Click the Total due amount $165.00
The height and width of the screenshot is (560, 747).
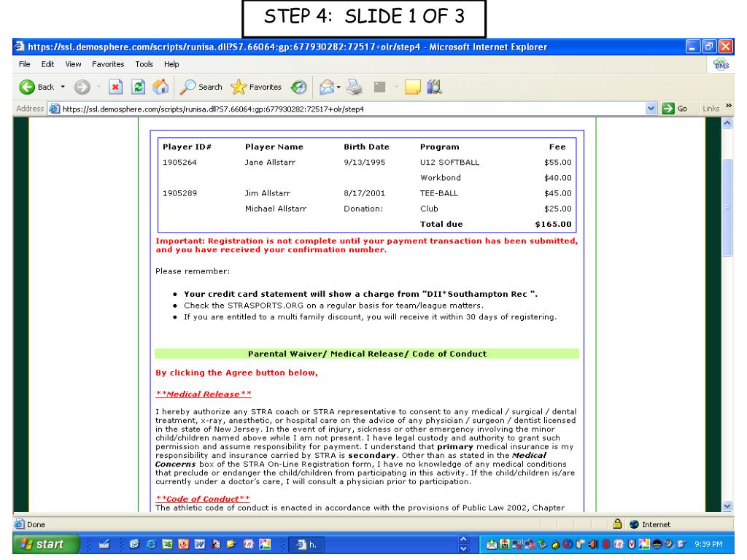click(x=553, y=225)
